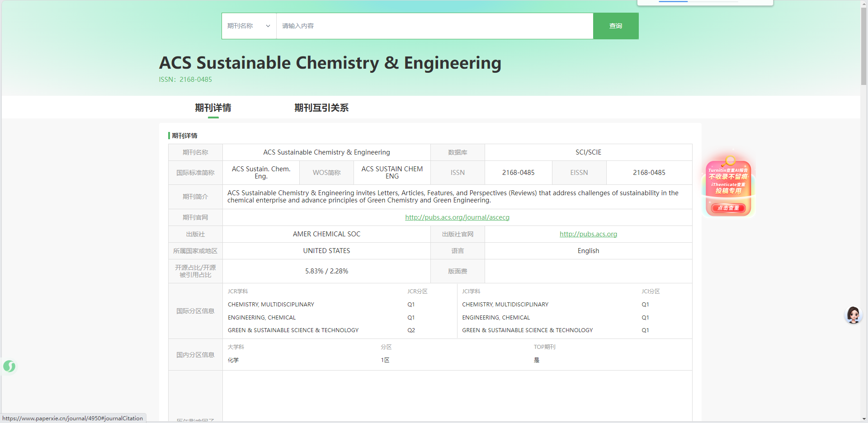Visit the publisher site link http://pubs.acs.org
868x423 pixels.
pos(588,234)
